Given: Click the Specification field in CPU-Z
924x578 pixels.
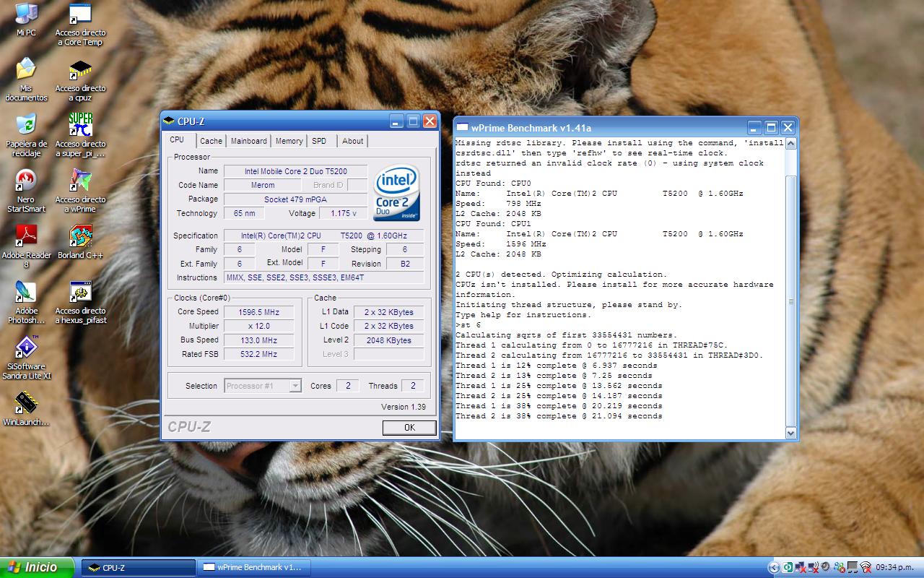Looking at the screenshot, I should point(323,236).
